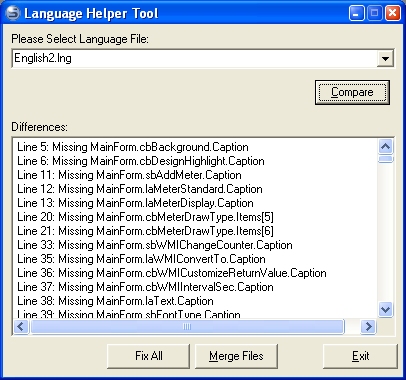Close the Language Helper Tool window
This screenshot has height=380, width=406.
point(393,14)
